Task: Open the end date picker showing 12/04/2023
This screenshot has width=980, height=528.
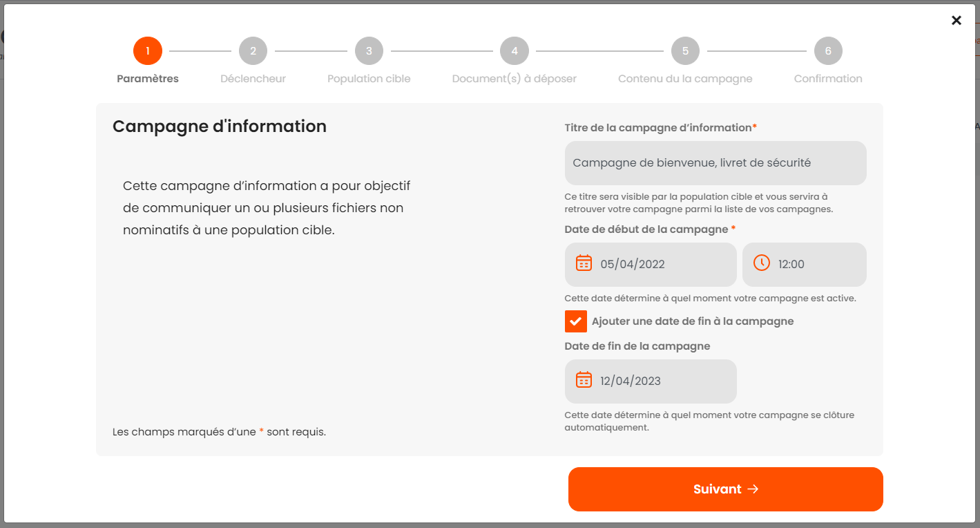Action: click(x=651, y=381)
